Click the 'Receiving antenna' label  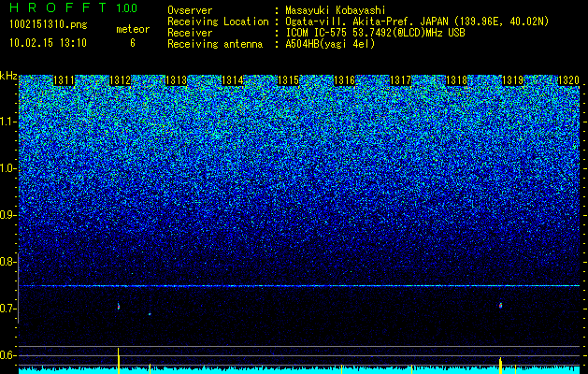tap(215, 44)
